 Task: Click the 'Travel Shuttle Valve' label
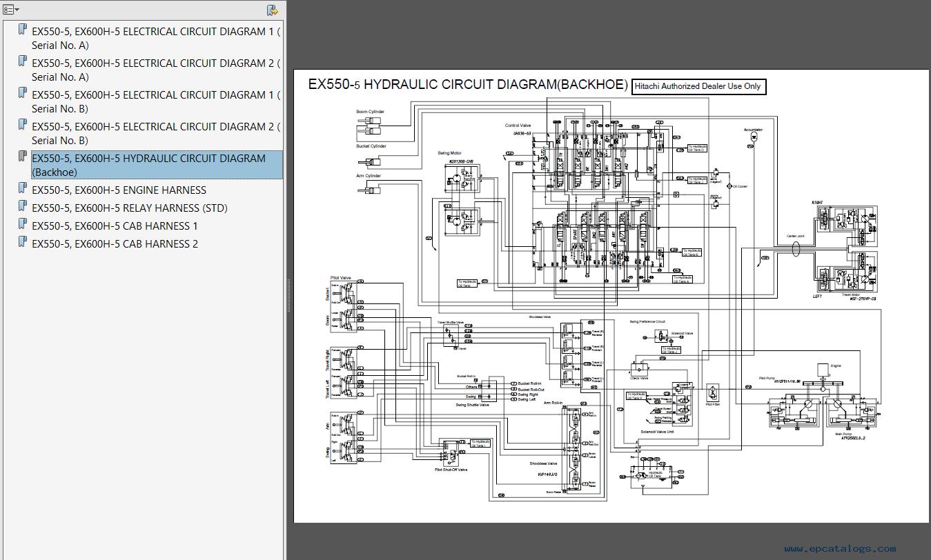[x=451, y=322]
